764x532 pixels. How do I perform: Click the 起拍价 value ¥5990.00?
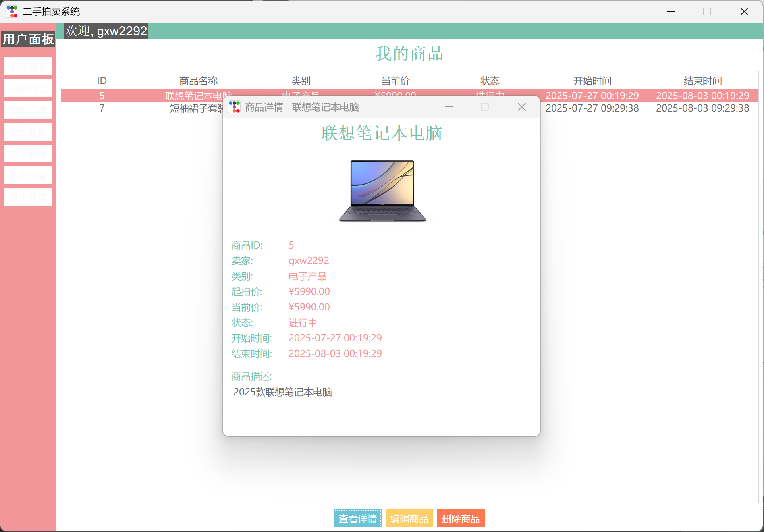(x=309, y=292)
